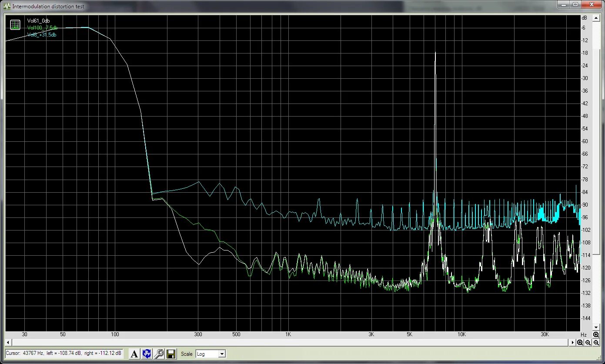The height and width of the screenshot is (364, 605).
Task: Minimize the Intermodulation distortion test window
Action: coord(564,4)
